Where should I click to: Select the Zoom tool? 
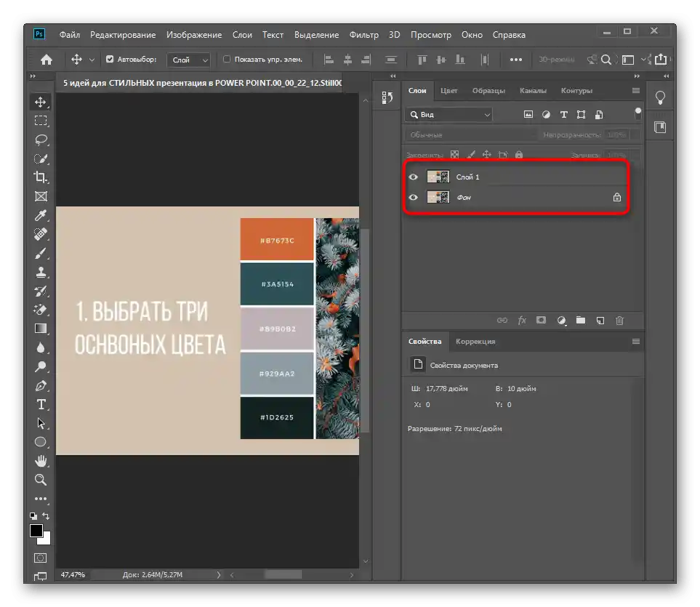(41, 480)
